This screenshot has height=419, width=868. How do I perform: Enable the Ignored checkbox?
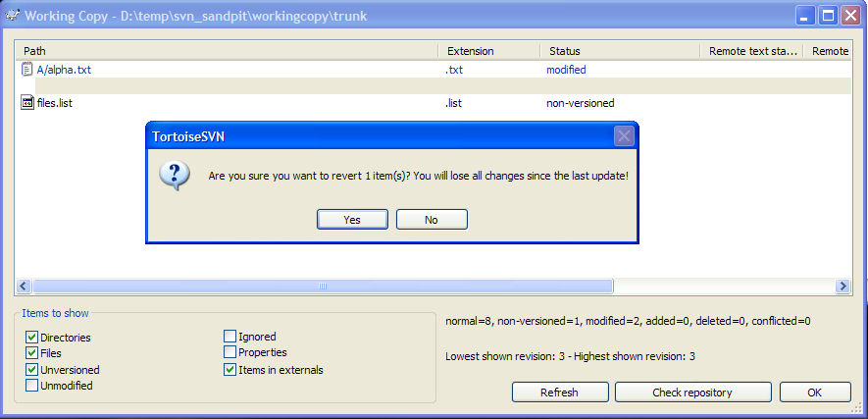pos(230,336)
